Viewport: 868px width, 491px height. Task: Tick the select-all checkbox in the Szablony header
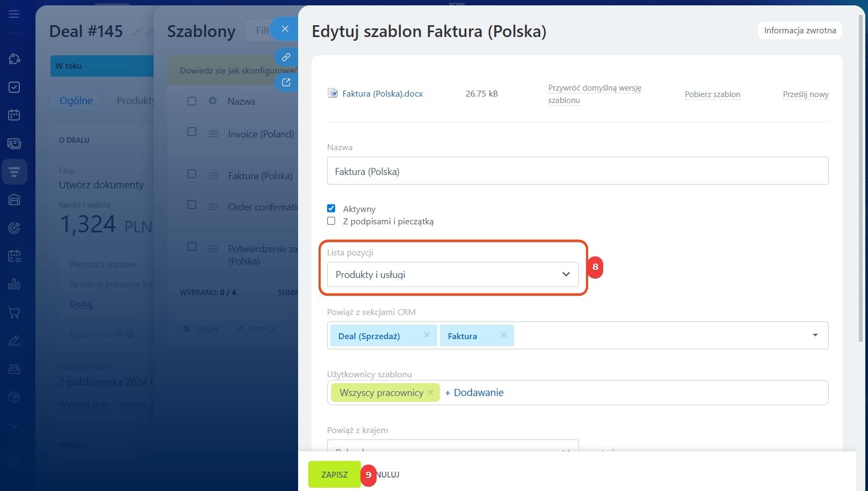click(x=192, y=101)
